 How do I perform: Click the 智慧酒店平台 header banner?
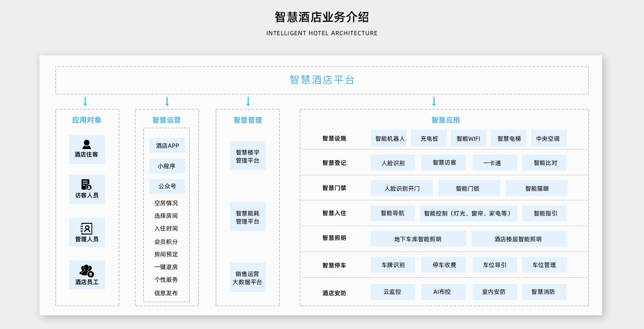322,80
